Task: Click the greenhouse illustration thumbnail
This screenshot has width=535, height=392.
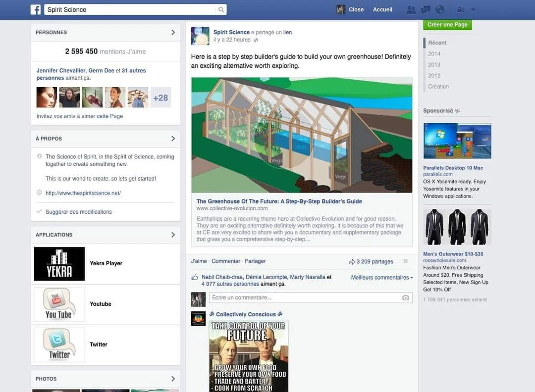Action: coord(302,135)
